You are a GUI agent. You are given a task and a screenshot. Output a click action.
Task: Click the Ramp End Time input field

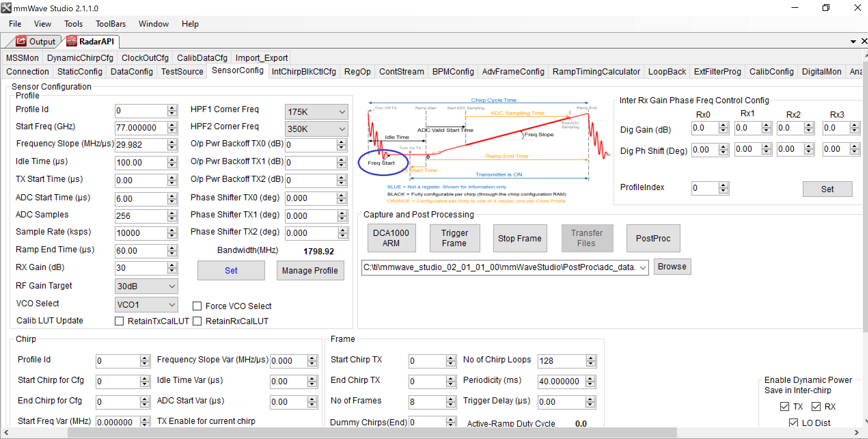click(141, 251)
